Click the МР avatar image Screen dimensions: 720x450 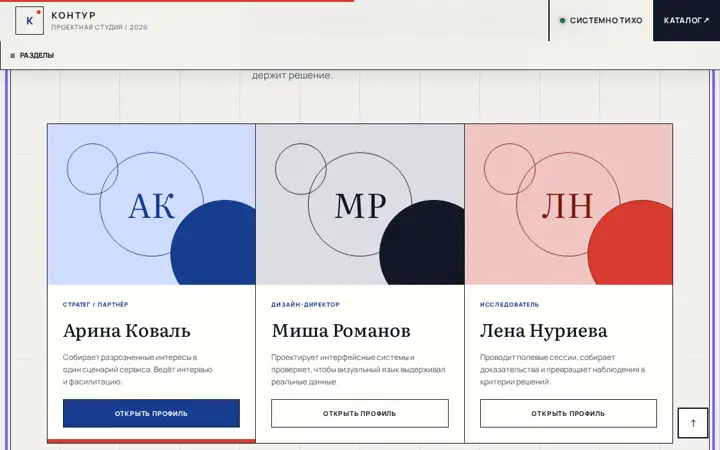click(x=360, y=204)
